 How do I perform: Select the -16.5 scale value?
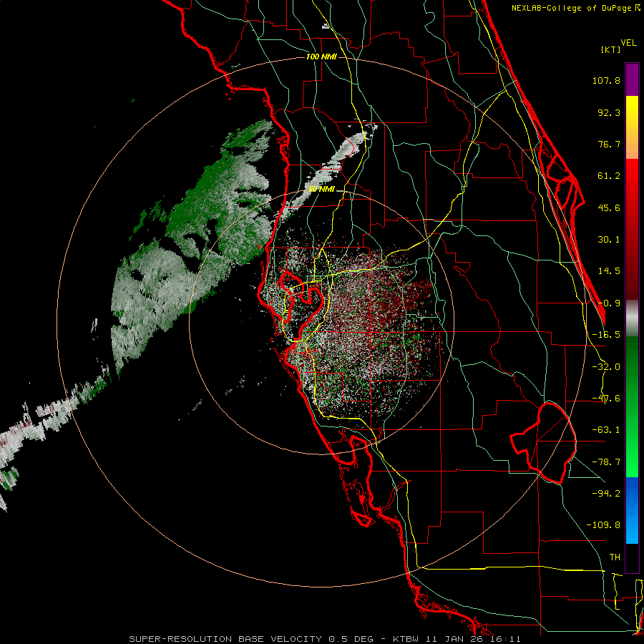(606, 335)
